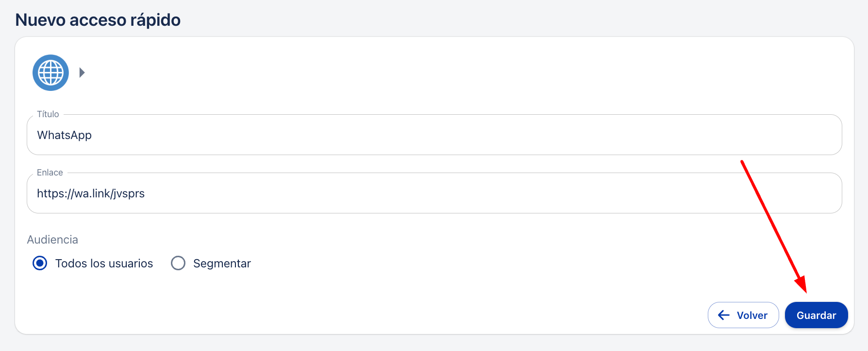Click the Audiencia section label

pyautogui.click(x=52, y=240)
